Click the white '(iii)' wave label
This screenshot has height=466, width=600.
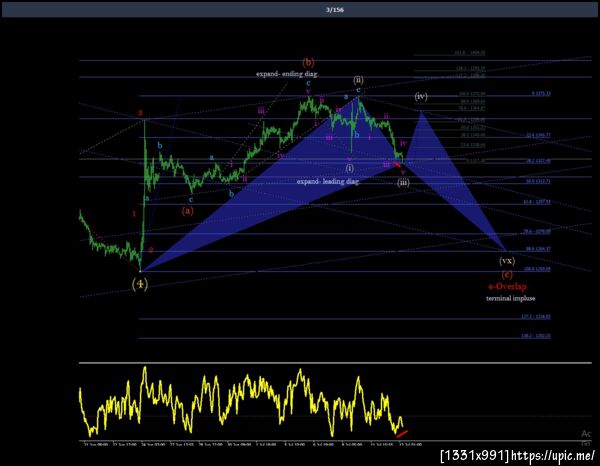(403, 182)
